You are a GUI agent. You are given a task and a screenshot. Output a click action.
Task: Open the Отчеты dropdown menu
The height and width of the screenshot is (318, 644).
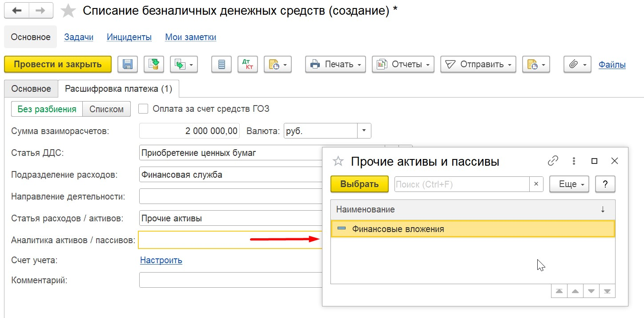coord(403,64)
